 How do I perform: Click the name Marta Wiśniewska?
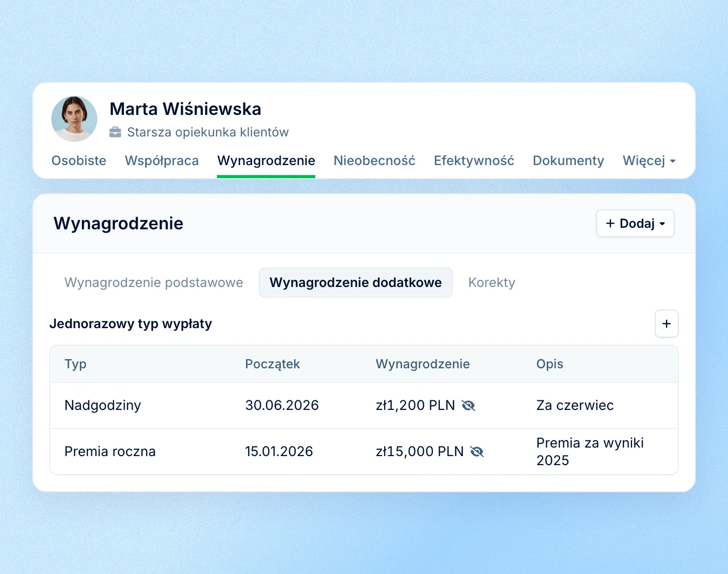click(185, 109)
